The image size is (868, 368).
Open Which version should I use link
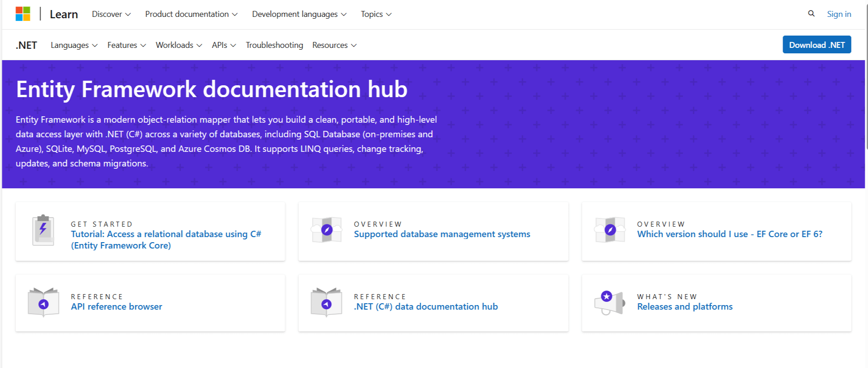730,234
